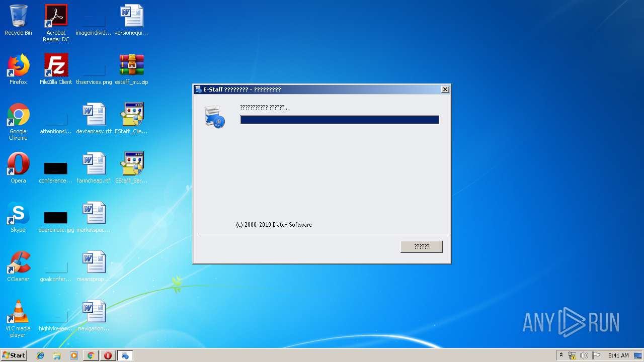Open VLC media player shortcut

[x=18, y=319]
